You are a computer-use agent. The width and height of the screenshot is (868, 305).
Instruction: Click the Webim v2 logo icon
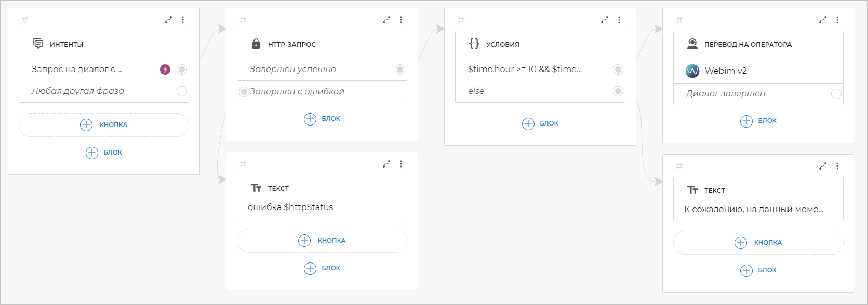[692, 71]
